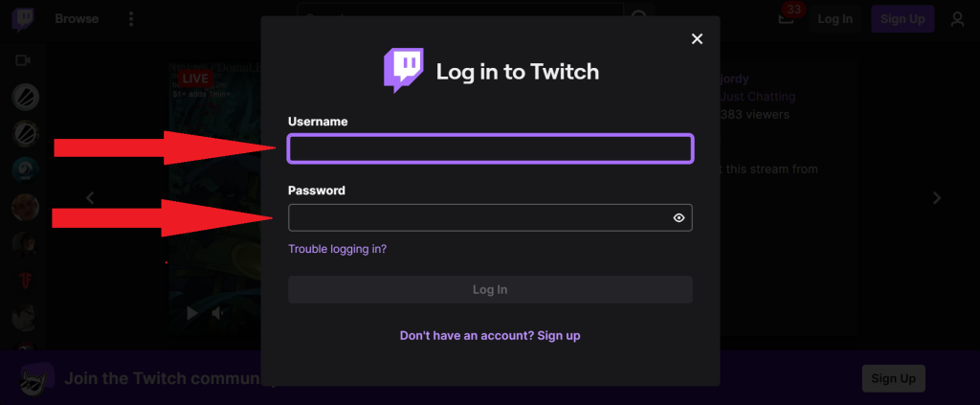This screenshot has width=980, height=405.
Task: Click into the Password input field
Action: (x=479, y=218)
